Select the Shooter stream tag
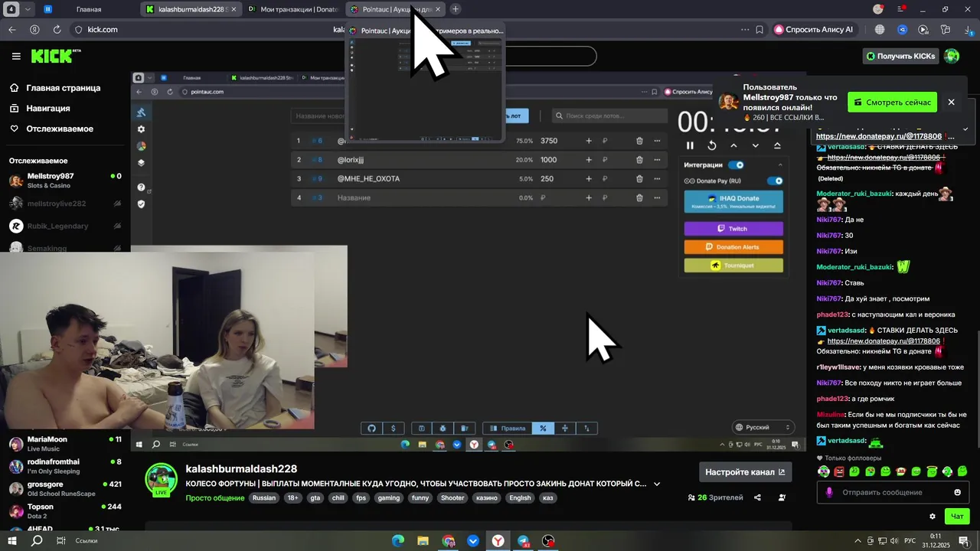The width and height of the screenshot is (980, 551). (452, 497)
